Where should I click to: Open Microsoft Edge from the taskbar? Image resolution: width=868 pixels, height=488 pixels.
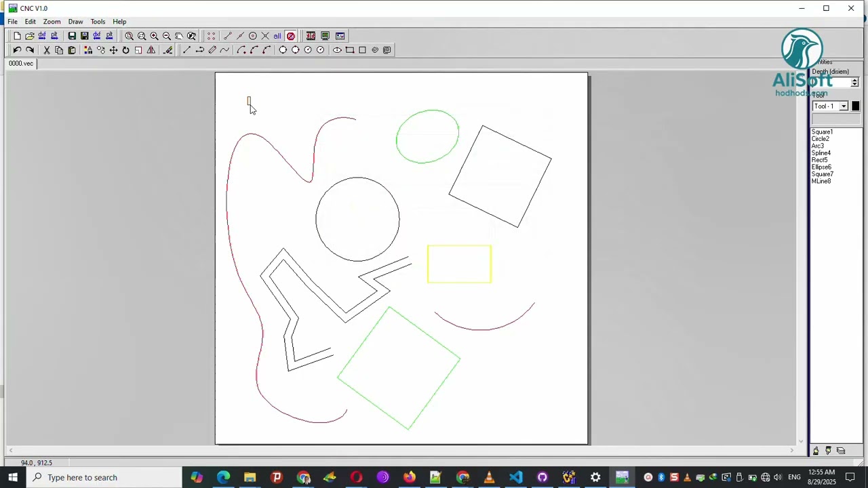click(223, 477)
